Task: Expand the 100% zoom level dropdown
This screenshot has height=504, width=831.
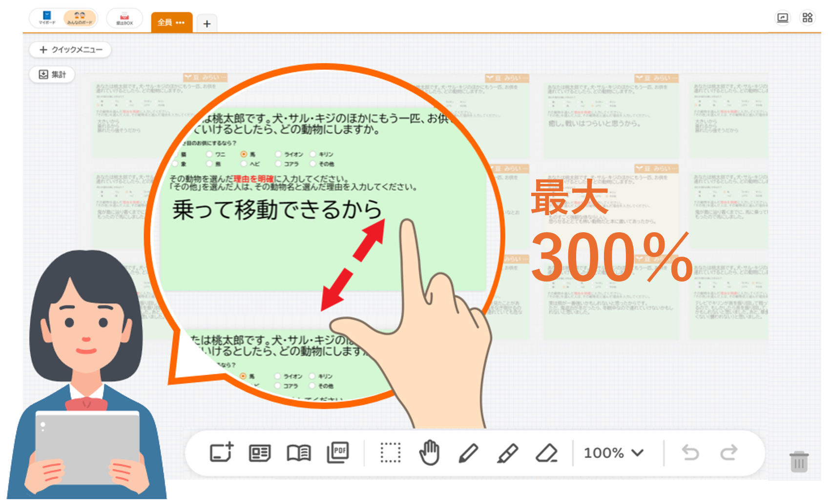Action: coord(614,453)
